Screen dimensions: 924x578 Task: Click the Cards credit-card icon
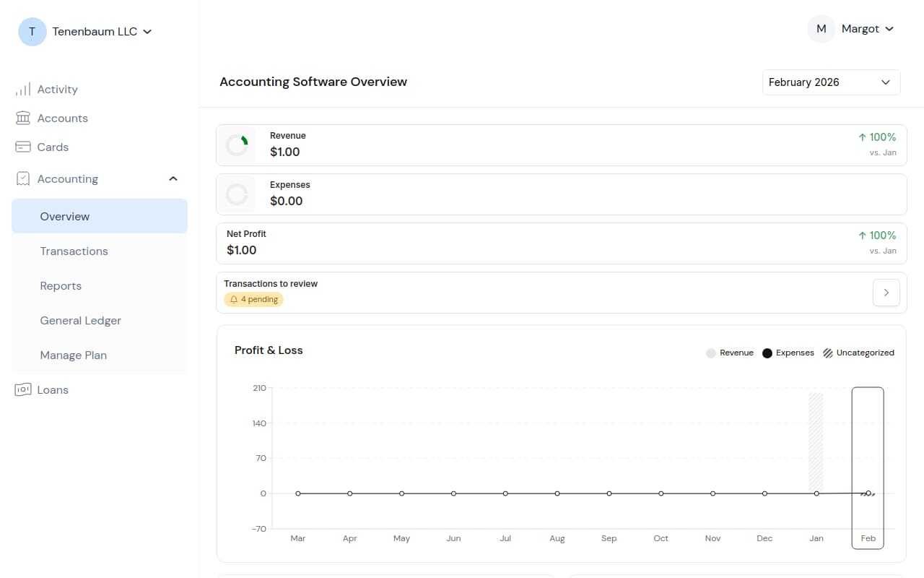[x=23, y=147]
